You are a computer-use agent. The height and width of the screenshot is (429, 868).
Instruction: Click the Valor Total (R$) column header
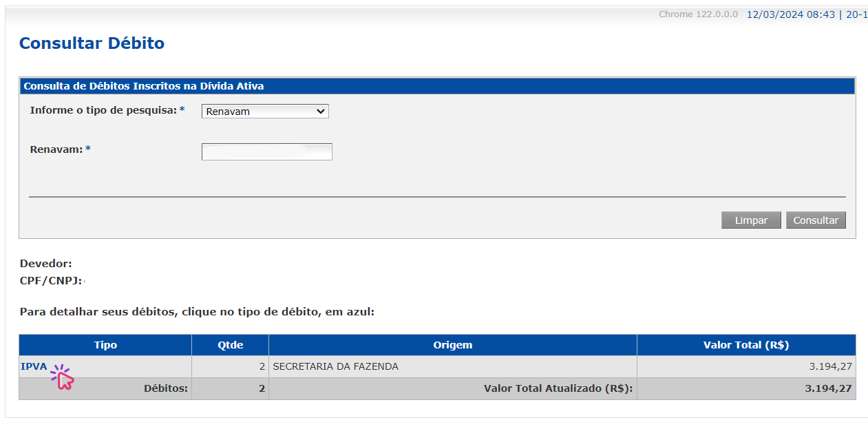(746, 345)
